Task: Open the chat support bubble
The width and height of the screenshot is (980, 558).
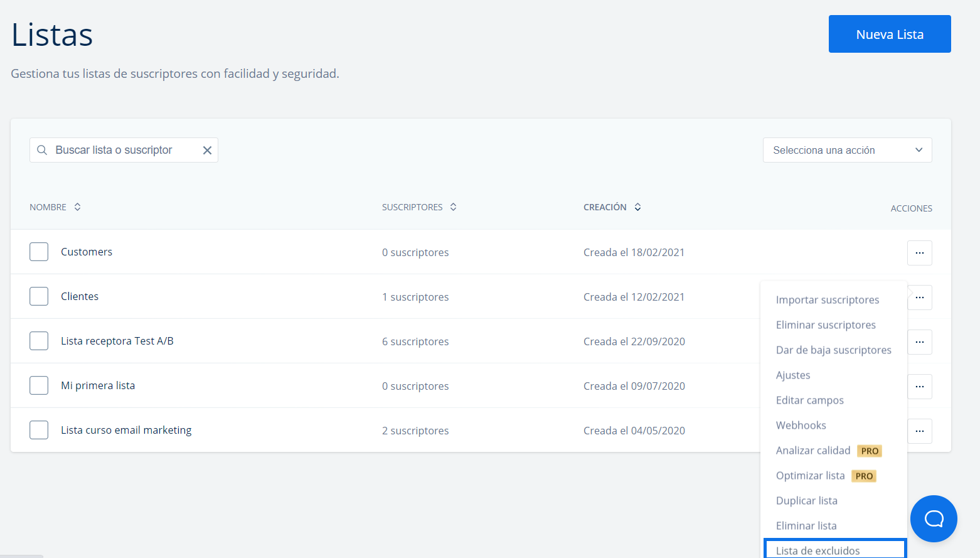Action: click(934, 518)
